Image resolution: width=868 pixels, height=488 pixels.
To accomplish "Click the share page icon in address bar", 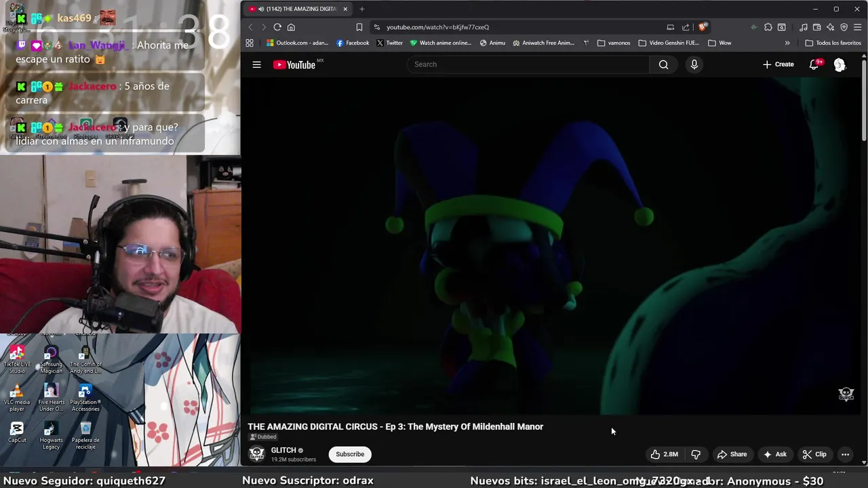I will (x=686, y=27).
